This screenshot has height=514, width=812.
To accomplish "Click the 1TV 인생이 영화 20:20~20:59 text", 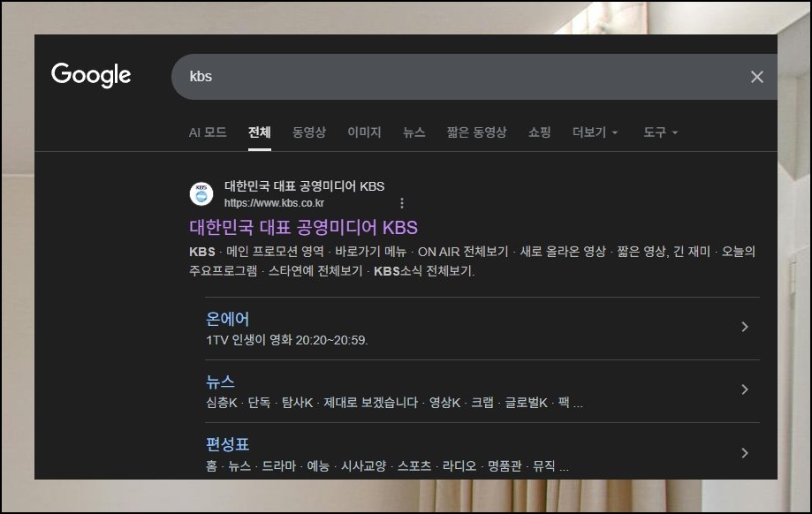I will click(x=287, y=340).
